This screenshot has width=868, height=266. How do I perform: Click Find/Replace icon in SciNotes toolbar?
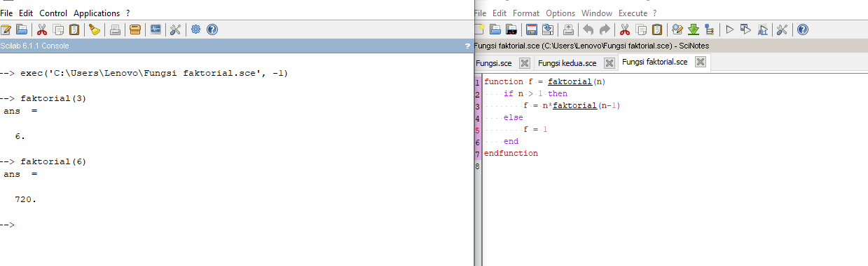tap(677, 29)
